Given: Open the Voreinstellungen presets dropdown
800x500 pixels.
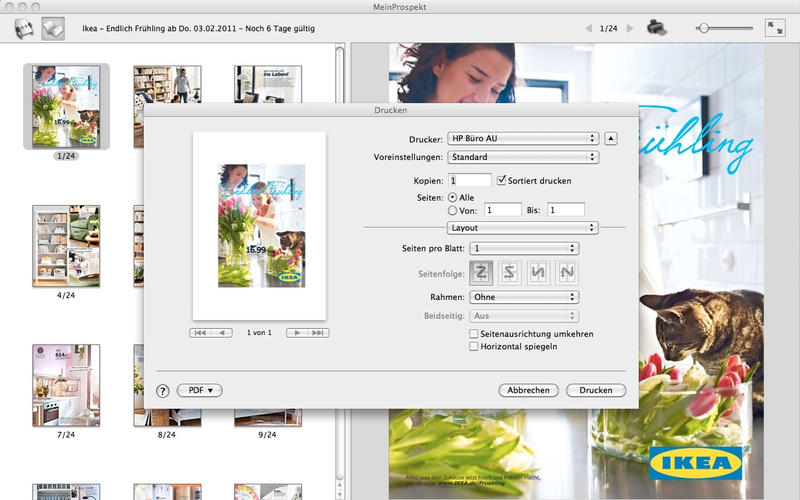Looking at the screenshot, I should click(x=523, y=157).
